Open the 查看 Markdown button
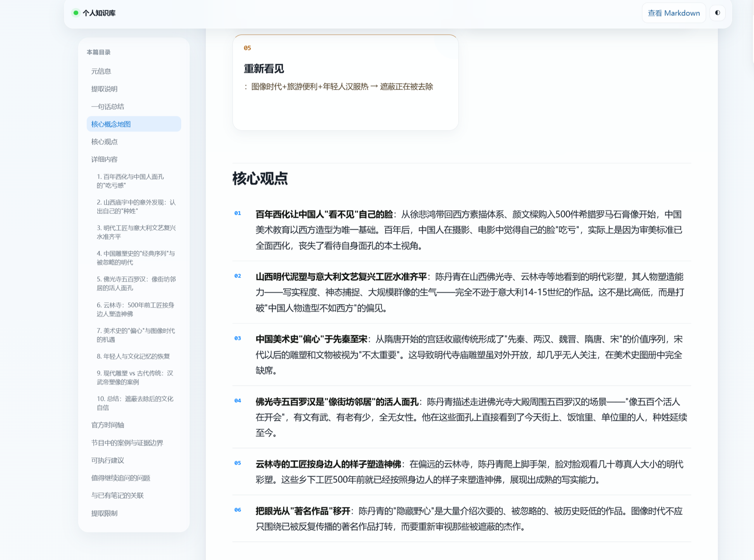754x560 pixels. tap(674, 13)
